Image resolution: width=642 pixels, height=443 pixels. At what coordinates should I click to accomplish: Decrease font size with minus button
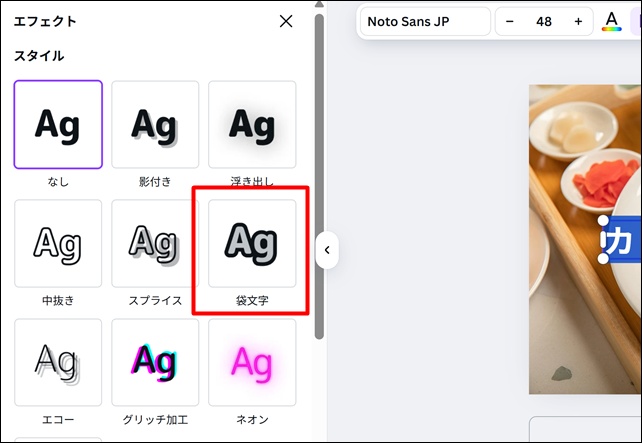(510, 21)
